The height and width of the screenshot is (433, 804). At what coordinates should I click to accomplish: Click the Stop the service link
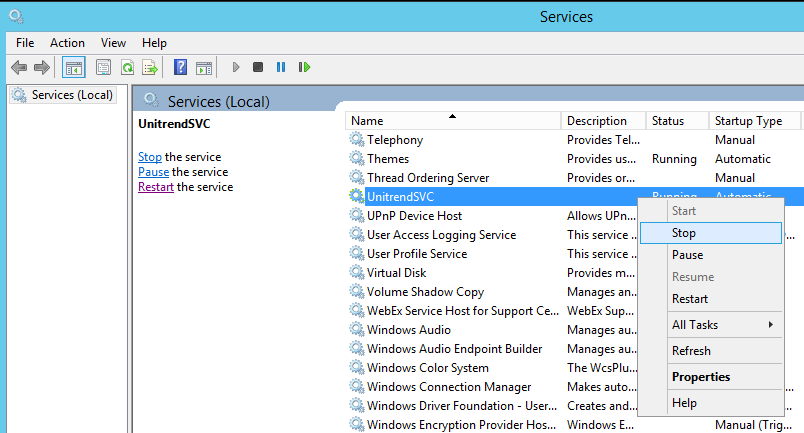click(150, 156)
